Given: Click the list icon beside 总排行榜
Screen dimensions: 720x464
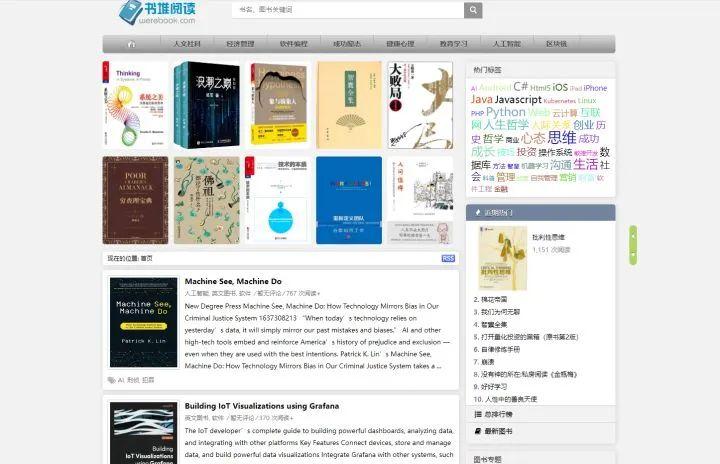Looking at the screenshot, I should pos(478,414).
